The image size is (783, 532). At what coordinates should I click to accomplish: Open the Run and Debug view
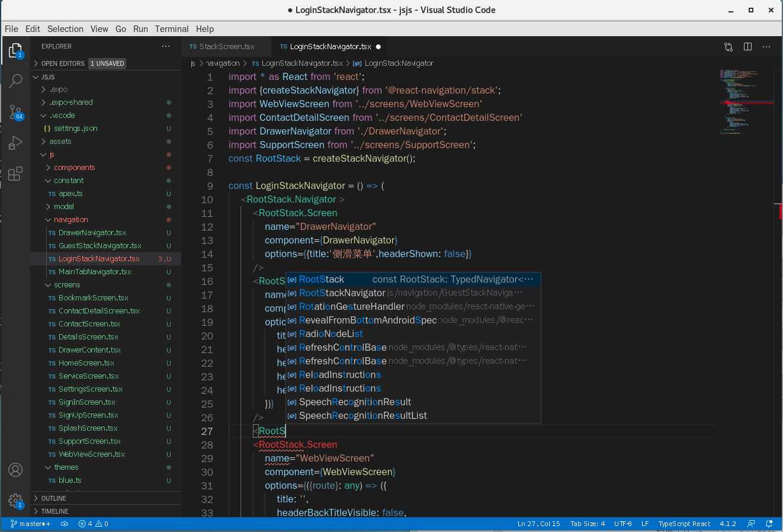click(x=15, y=143)
